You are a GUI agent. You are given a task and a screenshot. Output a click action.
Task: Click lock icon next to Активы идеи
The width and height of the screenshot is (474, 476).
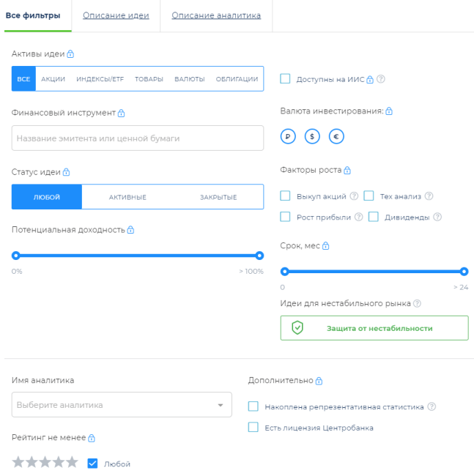point(70,54)
